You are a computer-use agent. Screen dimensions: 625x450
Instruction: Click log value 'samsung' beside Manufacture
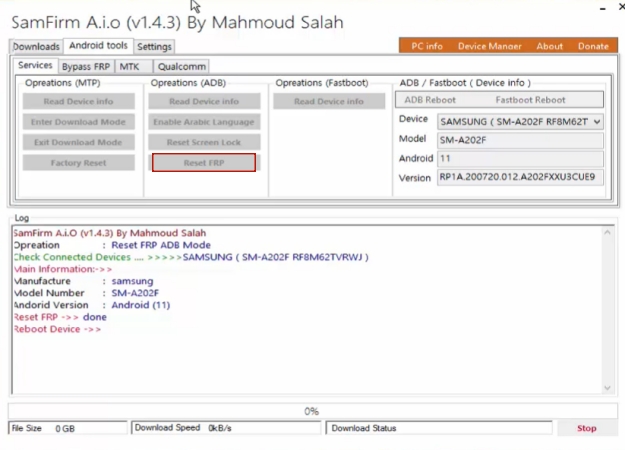(x=132, y=281)
